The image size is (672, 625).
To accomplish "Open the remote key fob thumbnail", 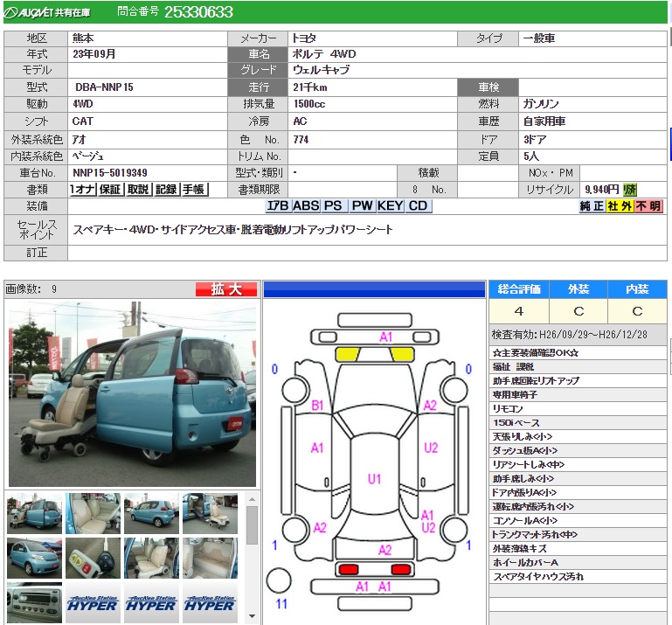I will point(93,558).
